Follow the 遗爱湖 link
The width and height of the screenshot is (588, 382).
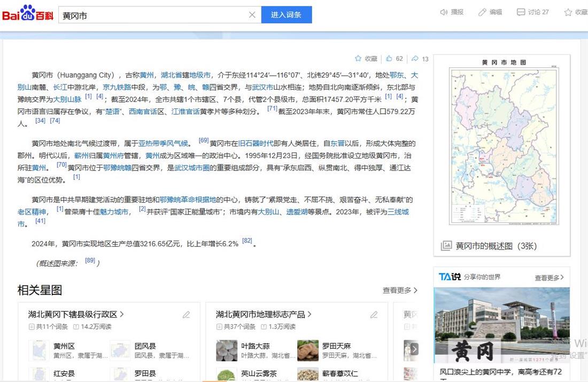click(x=297, y=212)
